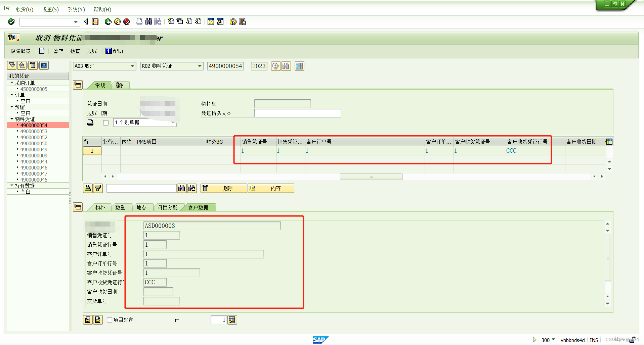Enable the 项目确定 checkbox at the bottom
Image resolution: width=644 pixels, height=345 pixels.
point(110,320)
